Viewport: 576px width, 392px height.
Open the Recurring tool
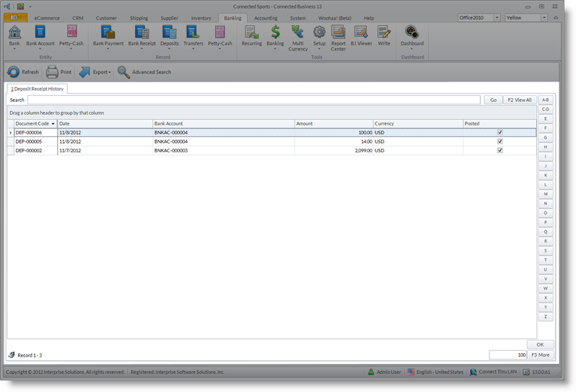[x=251, y=32]
